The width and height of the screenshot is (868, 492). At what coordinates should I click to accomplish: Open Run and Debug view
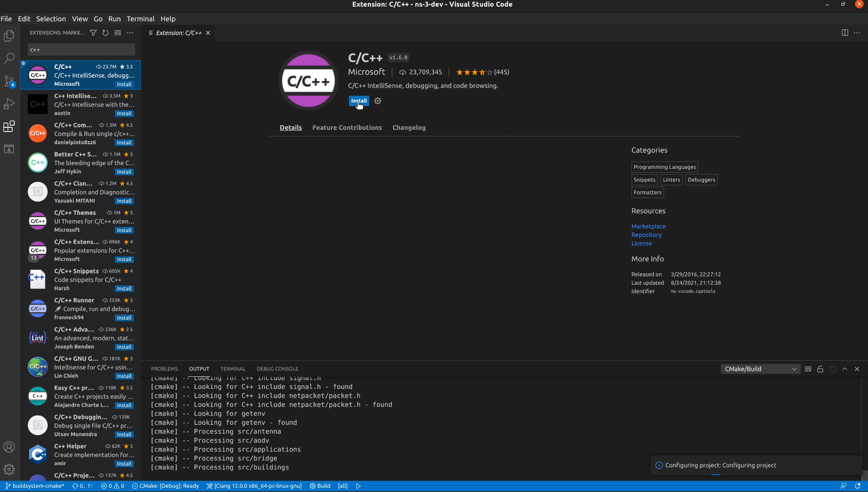pyautogui.click(x=9, y=104)
